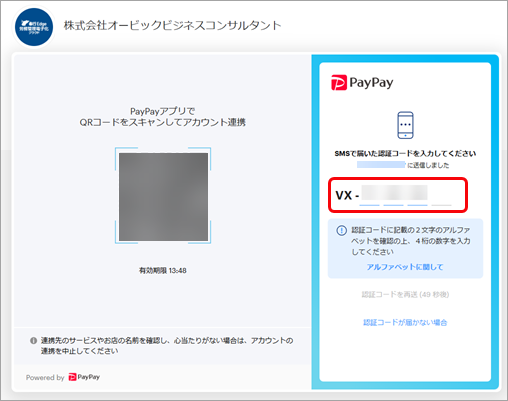Open the アルファベットに関して link

[405, 267]
